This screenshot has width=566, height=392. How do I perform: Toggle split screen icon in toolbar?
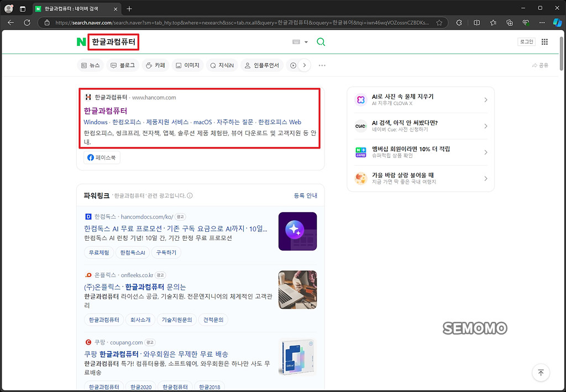coord(476,23)
